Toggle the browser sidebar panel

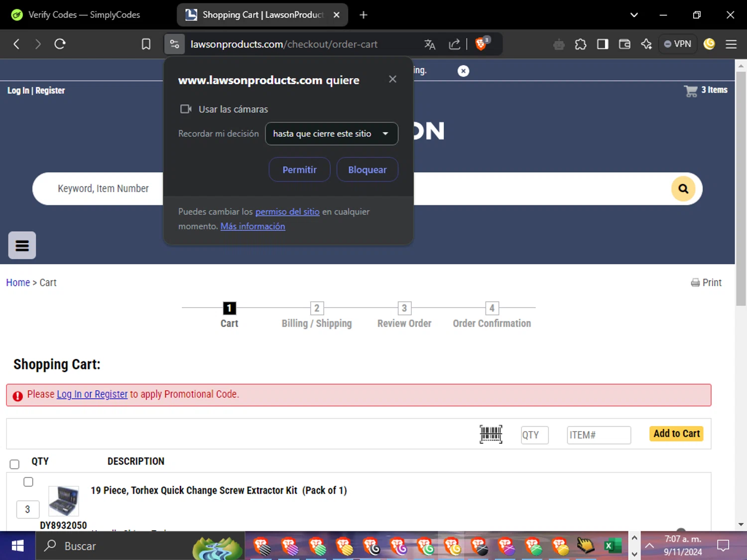[x=603, y=44]
